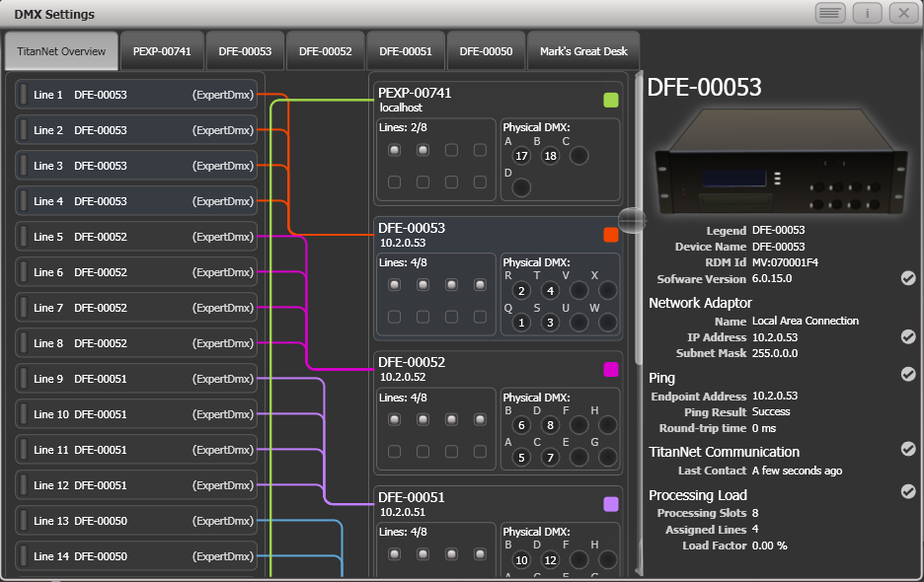Image resolution: width=924 pixels, height=582 pixels.
Task: Click physical DMX port D on PEXP-00741
Action: (522, 185)
